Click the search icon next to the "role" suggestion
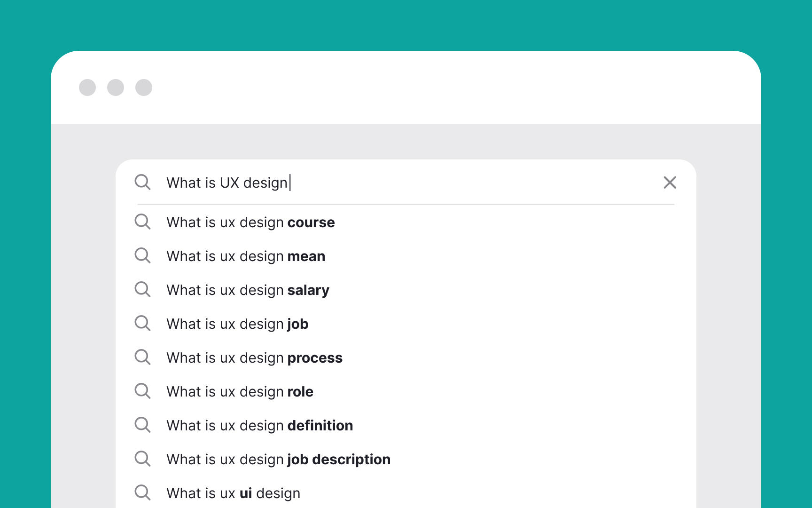Viewport: 812px width, 508px height. tap(142, 391)
